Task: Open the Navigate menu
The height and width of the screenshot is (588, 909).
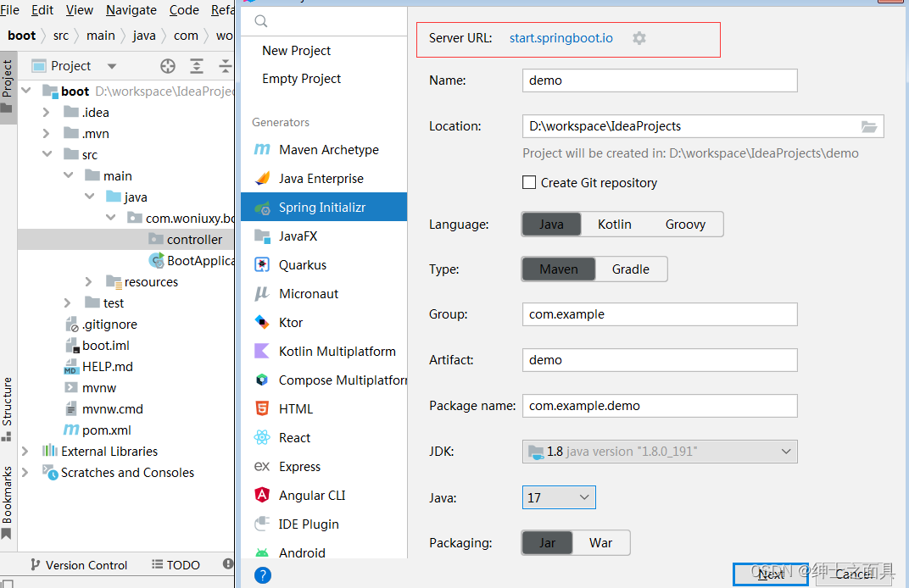Action: pos(131,10)
